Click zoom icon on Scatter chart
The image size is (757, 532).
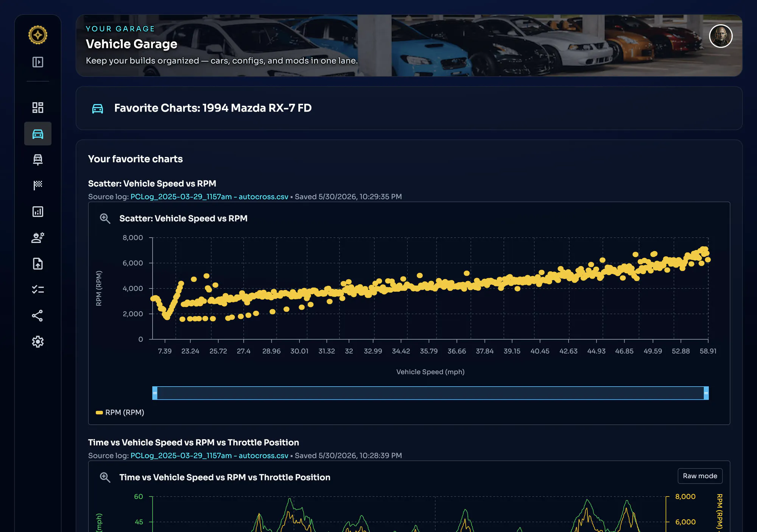pos(105,219)
